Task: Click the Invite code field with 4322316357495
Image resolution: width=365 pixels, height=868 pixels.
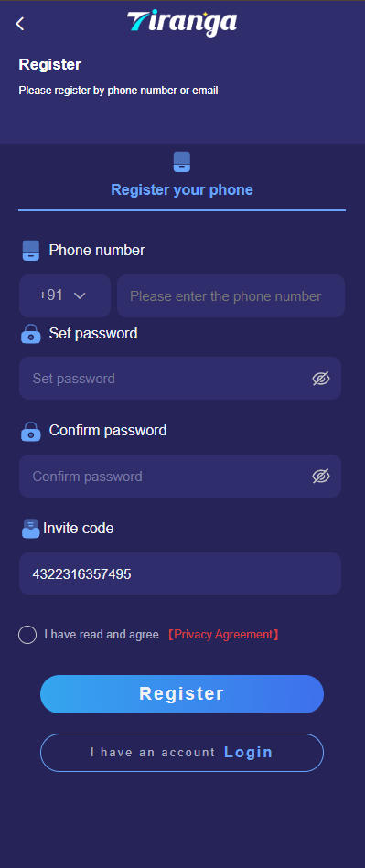Action: (x=180, y=573)
